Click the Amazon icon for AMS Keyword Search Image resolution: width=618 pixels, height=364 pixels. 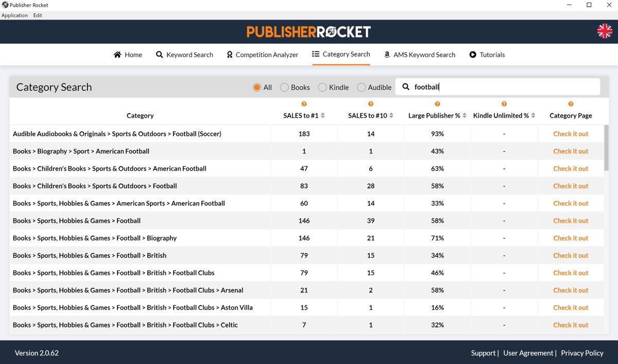(x=387, y=55)
